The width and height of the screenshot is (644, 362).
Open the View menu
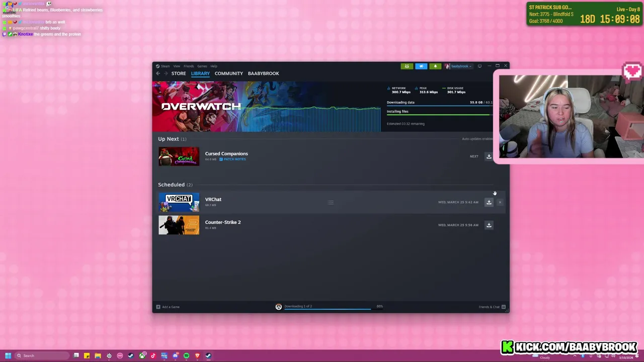(x=177, y=66)
